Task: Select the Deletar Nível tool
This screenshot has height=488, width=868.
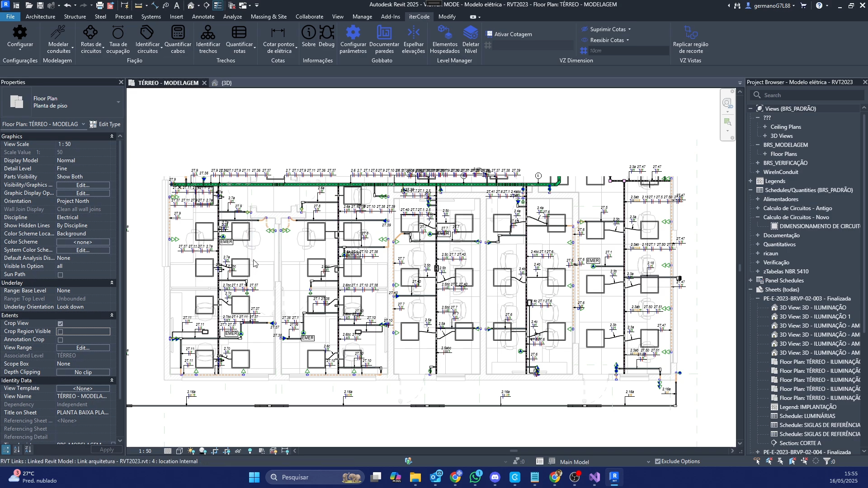Action: point(471,33)
